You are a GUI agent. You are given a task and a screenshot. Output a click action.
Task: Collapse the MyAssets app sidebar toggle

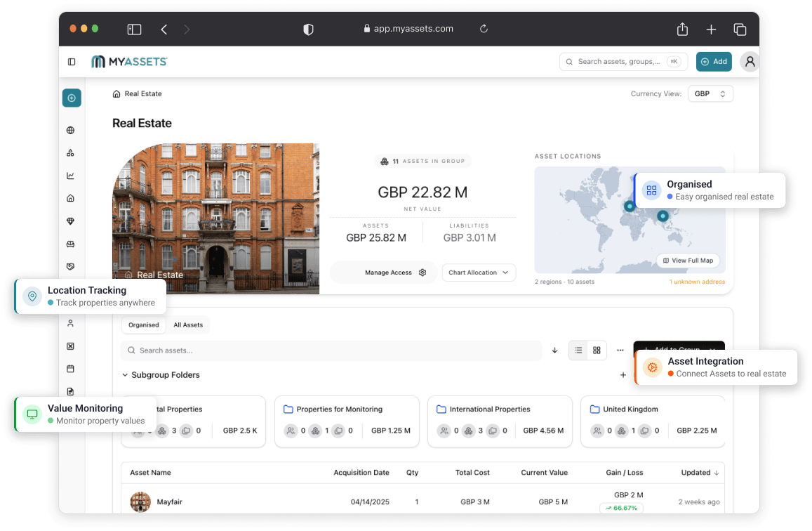pyautogui.click(x=72, y=63)
